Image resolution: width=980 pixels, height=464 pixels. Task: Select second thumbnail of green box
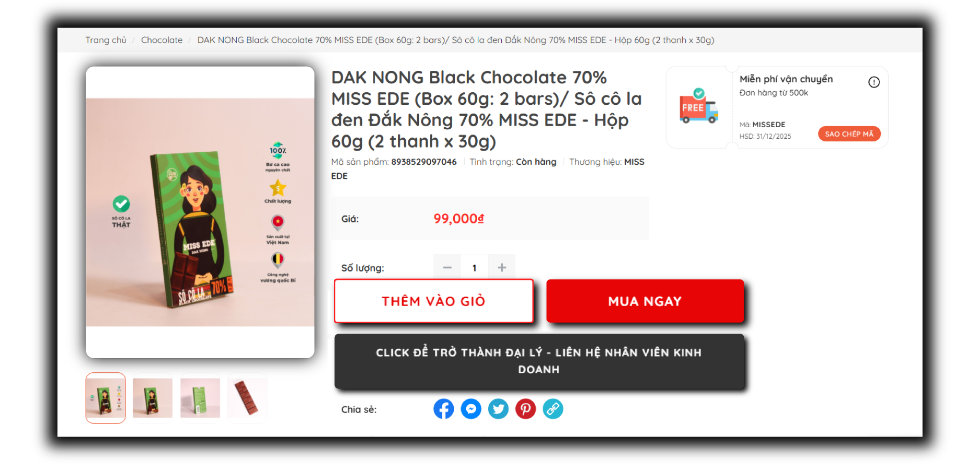point(153,398)
